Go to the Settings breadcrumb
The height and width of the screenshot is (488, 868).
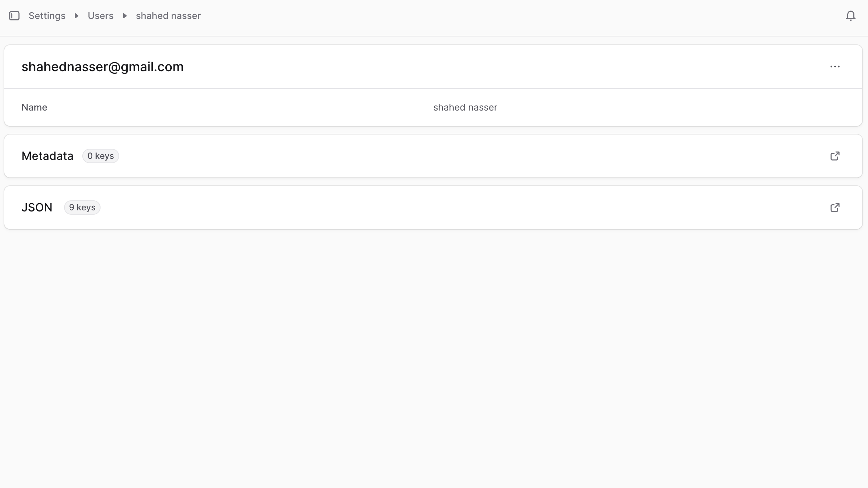47,16
